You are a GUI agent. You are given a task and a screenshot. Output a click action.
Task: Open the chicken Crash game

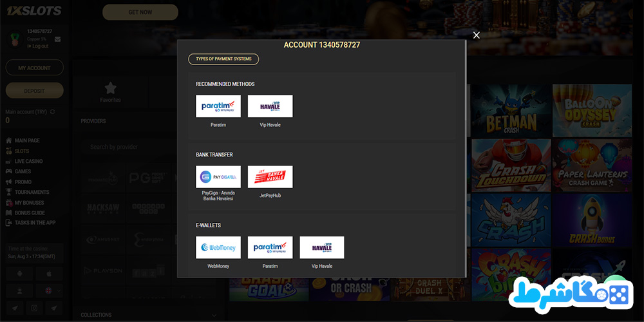tap(511, 220)
